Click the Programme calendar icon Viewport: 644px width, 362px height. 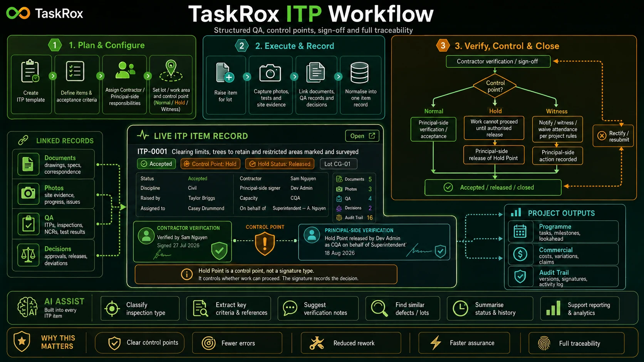click(x=520, y=232)
